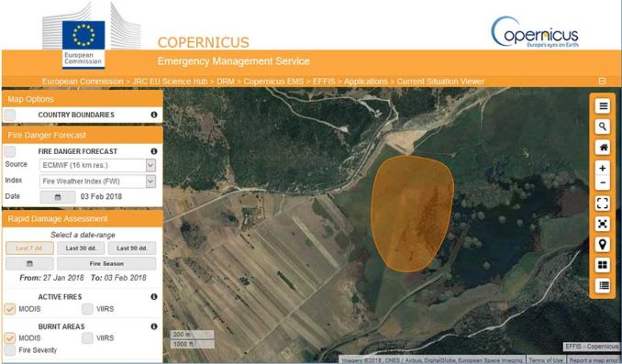Open the DRM breadcrumb link
The height and width of the screenshot is (364, 622).
pos(226,82)
